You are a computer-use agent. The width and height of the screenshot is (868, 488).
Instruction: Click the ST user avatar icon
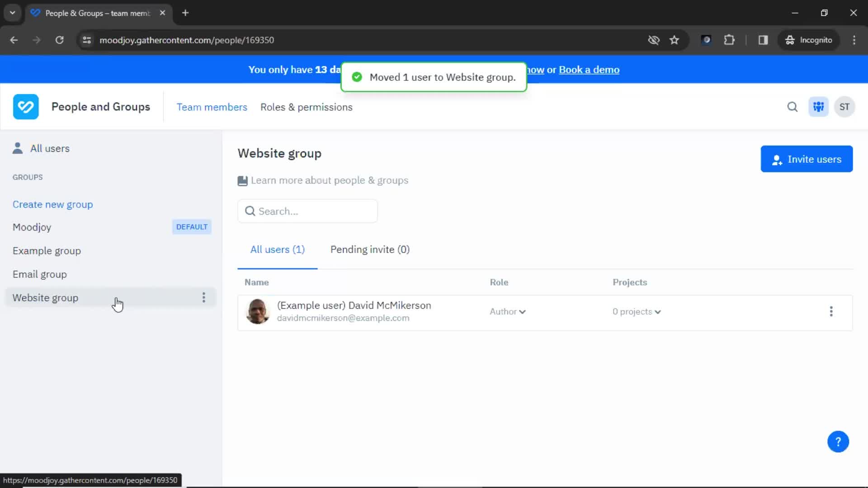[845, 107]
